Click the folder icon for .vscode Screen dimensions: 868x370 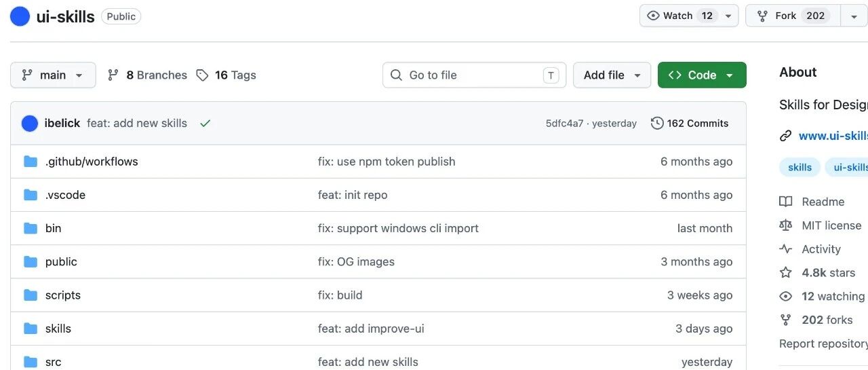pos(31,195)
